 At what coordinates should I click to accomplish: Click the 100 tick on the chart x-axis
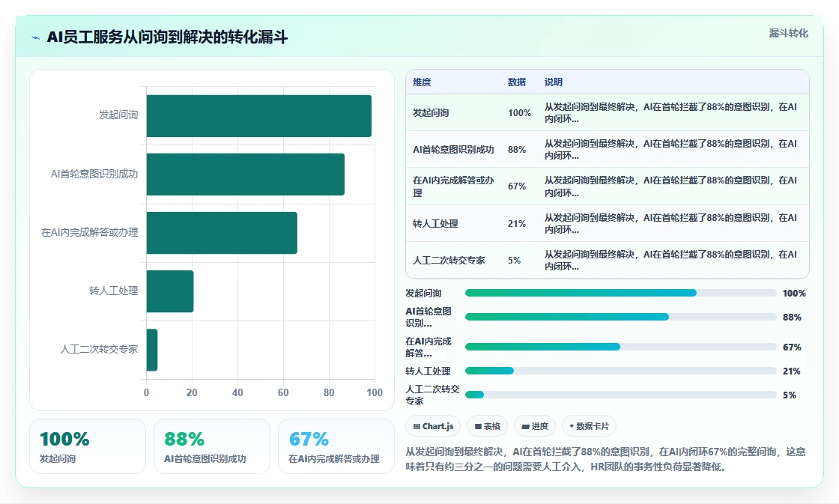pyautogui.click(x=375, y=392)
